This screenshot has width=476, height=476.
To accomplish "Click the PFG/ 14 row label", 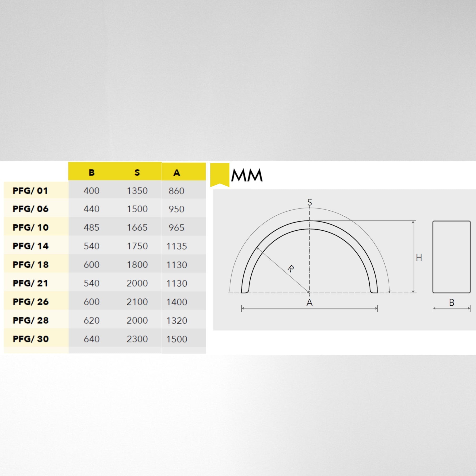I will (30, 246).
